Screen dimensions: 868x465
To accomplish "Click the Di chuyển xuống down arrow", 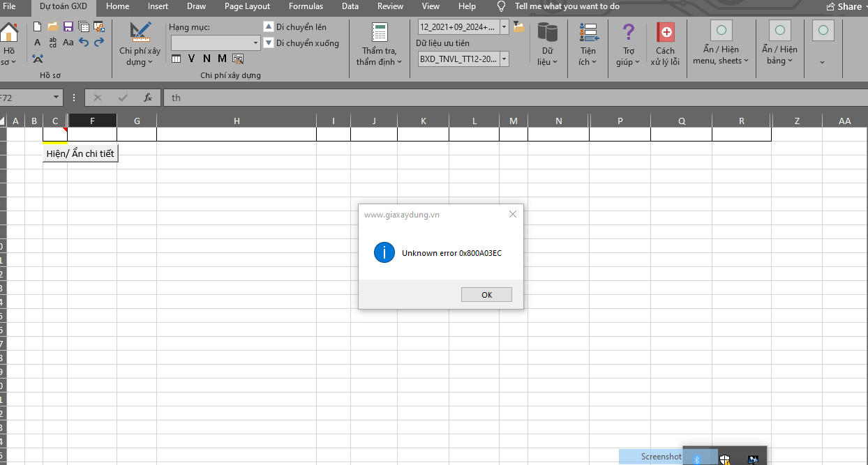I will point(269,43).
